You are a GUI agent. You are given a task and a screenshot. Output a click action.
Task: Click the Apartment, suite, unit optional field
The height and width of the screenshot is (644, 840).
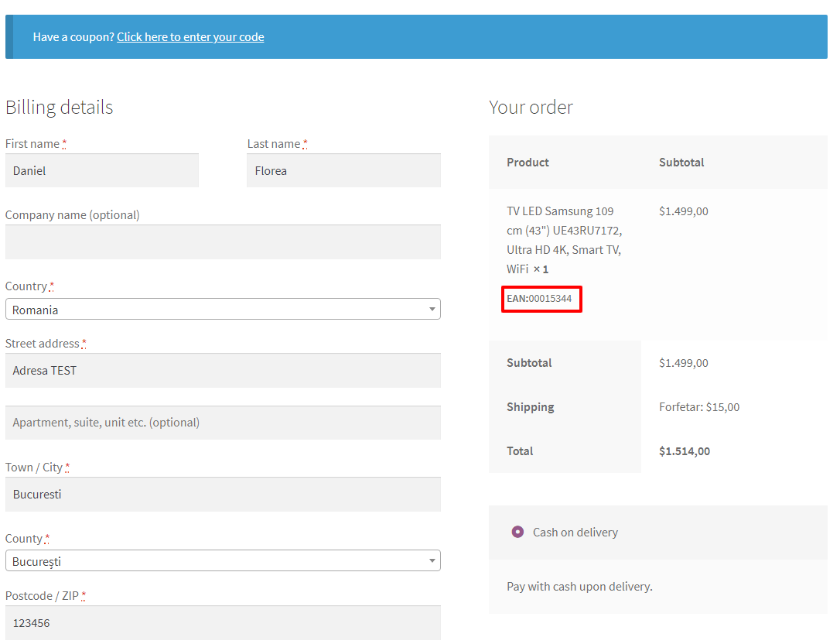(x=223, y=423)
